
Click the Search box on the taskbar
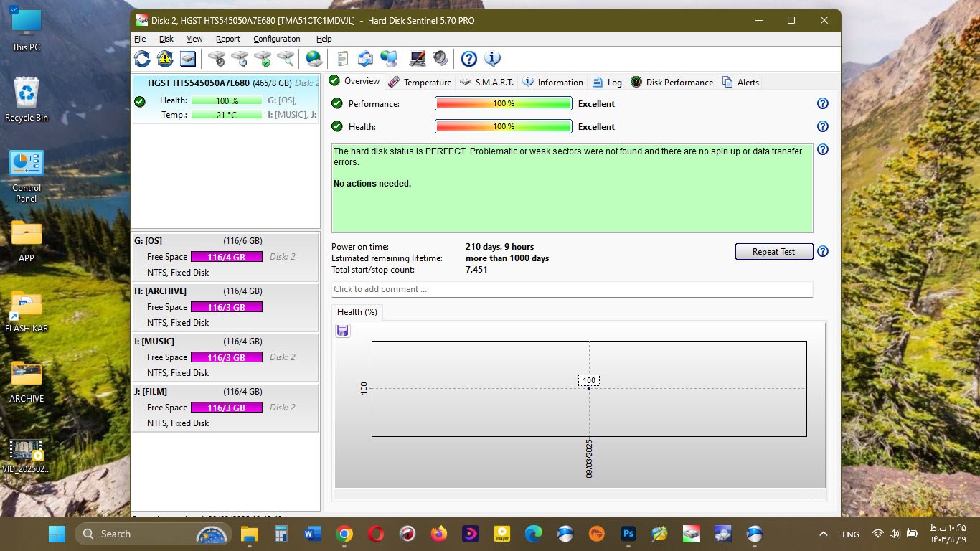[153, 534]
